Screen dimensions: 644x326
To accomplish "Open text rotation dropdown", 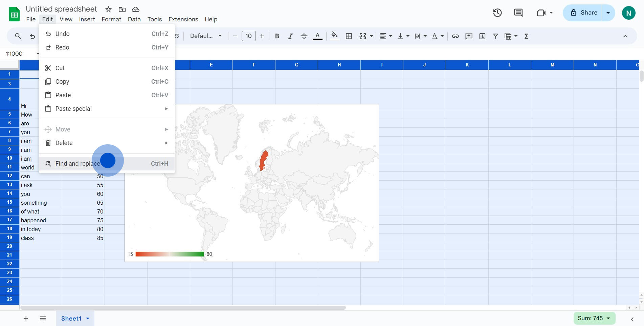I will pyautogui.click(x=438, y=36).
